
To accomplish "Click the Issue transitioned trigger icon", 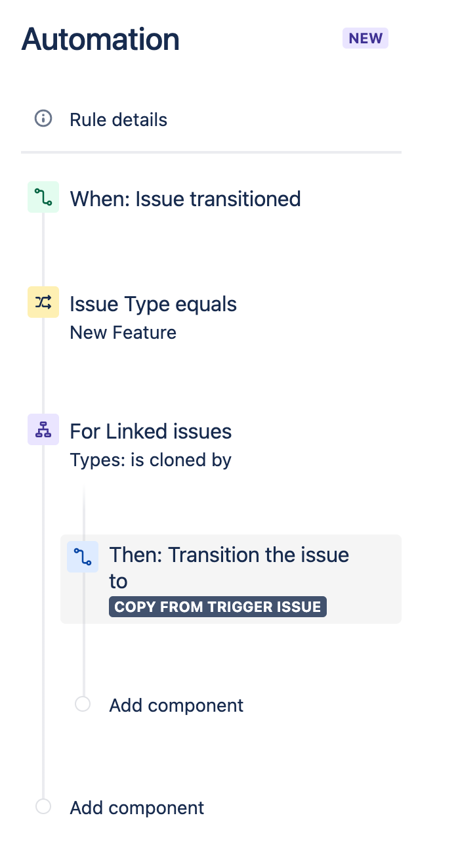I will tap(43, 196).
